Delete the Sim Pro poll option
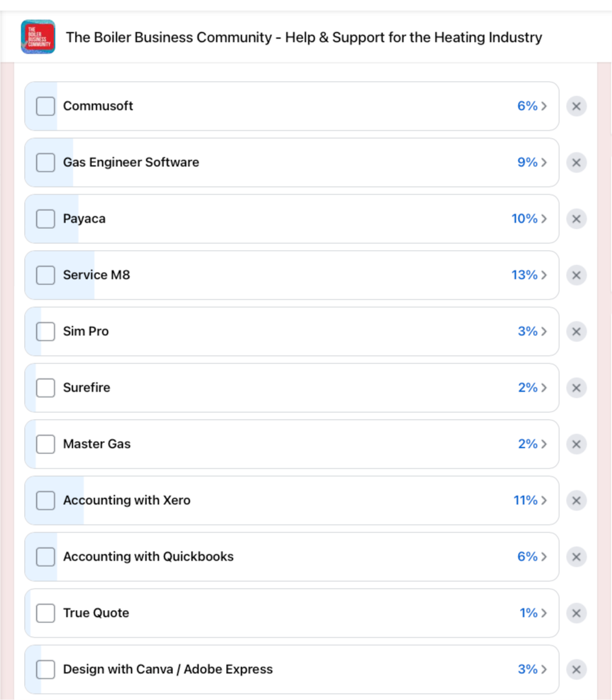The height and width of the screenshot is (700, 612). pyautogui.click(x=576, y=332)
